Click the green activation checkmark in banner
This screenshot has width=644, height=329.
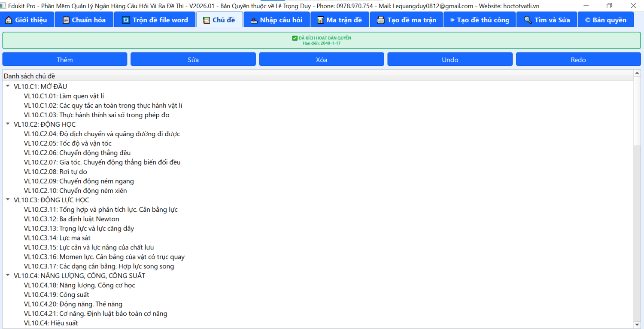pos(295,38)
